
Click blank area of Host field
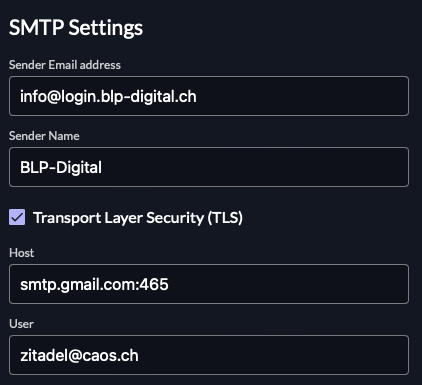[287, 284]
